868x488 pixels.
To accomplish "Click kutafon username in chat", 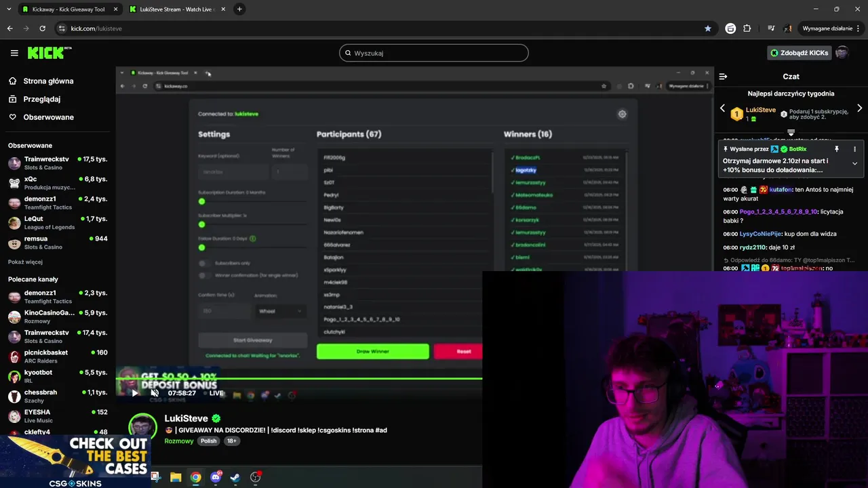I will pyautogui.click(x=780, y=190).
